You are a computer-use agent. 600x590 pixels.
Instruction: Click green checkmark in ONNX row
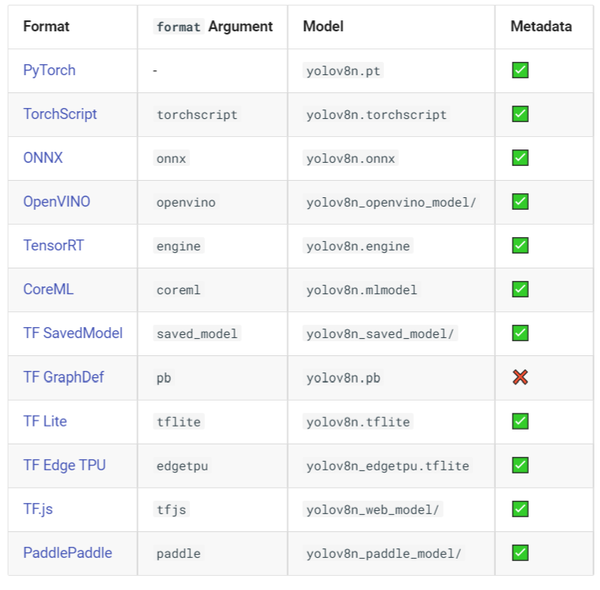click(x=520, y=158)
